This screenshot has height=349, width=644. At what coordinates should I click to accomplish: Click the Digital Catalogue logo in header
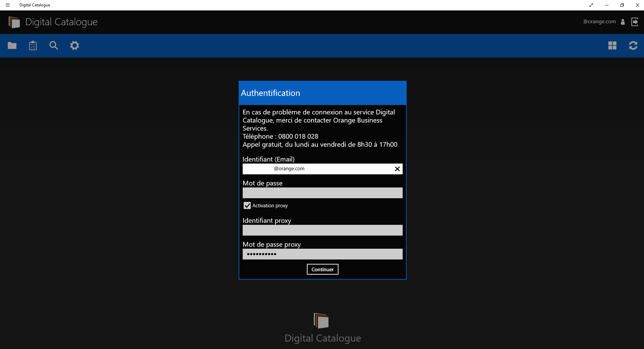(14, 22)
